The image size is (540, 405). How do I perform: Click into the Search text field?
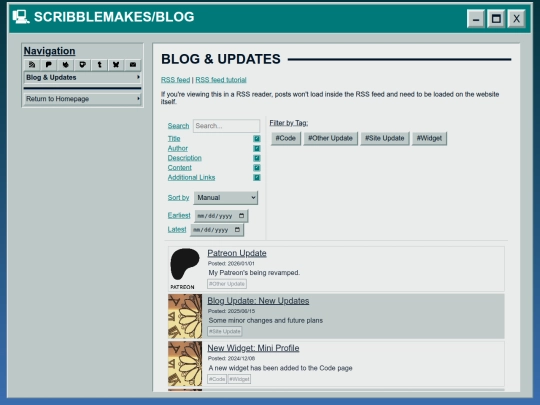pyautogui.click(x=226, y=126)
